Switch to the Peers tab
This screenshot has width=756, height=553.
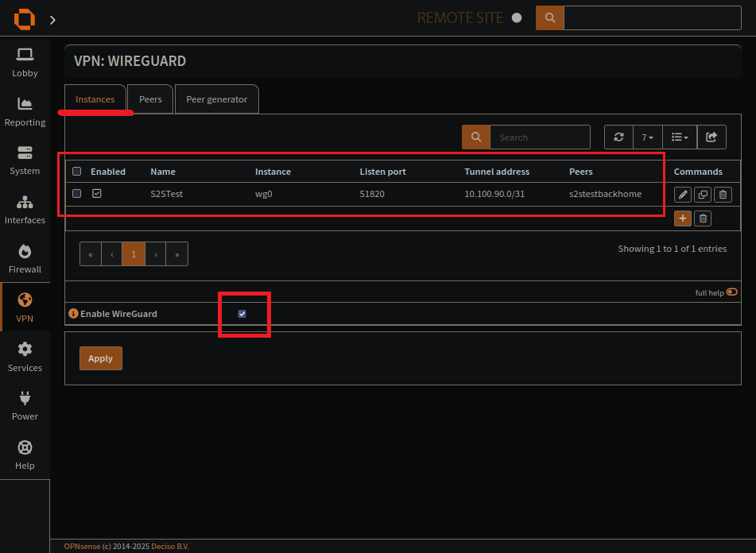[x=150, y=99]
